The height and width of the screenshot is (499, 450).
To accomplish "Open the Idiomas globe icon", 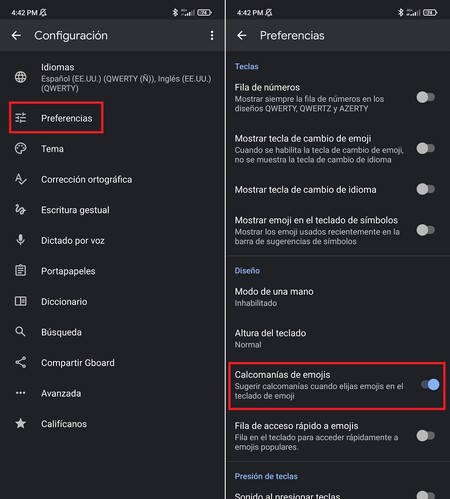I will pyautogui.click(x=21, y=77).
